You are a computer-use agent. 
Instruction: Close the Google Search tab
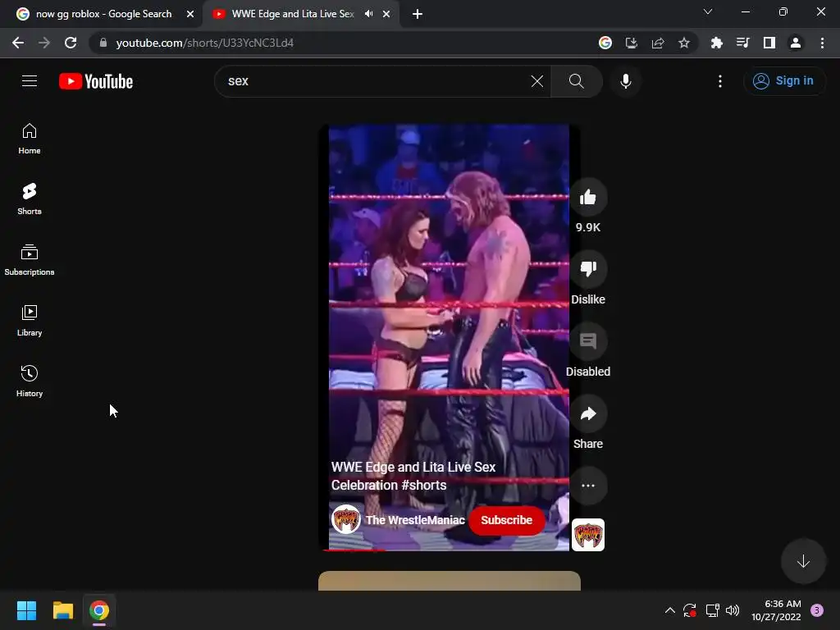(190, 14)
